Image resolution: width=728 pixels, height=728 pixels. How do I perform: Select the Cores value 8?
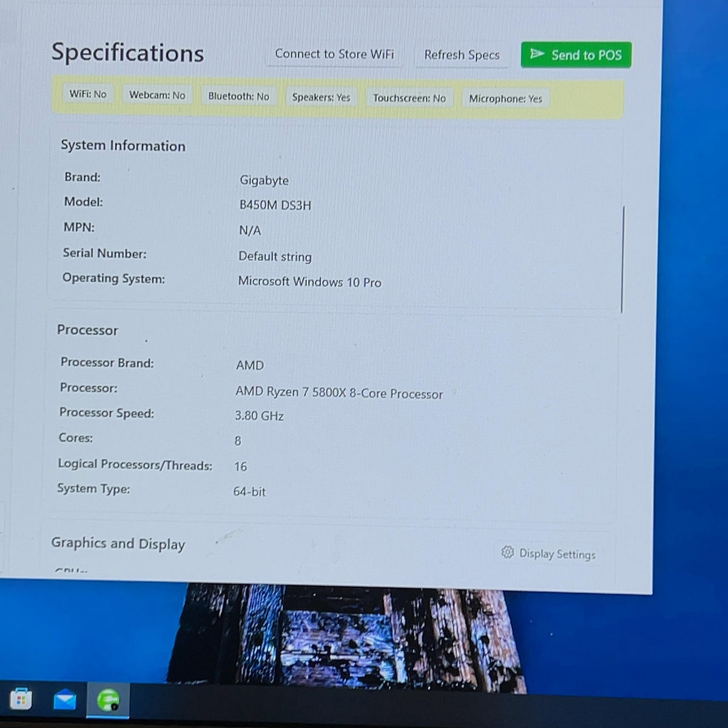pos(238,441)
